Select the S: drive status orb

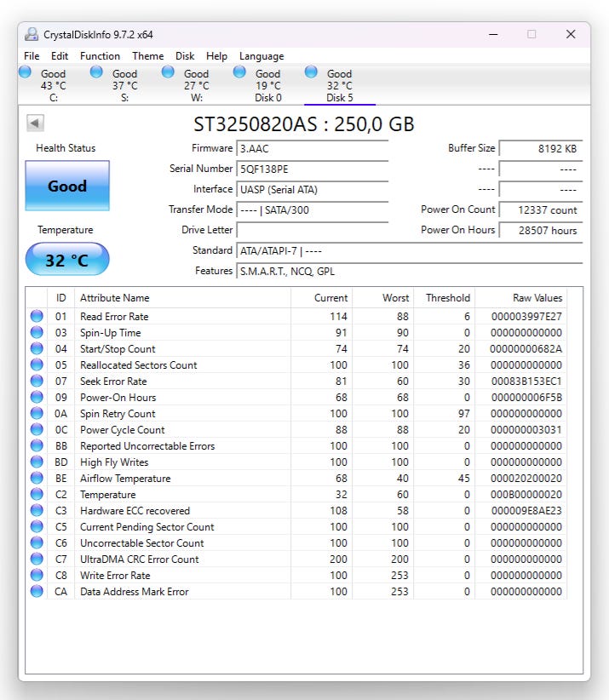(x=96, y=72)
